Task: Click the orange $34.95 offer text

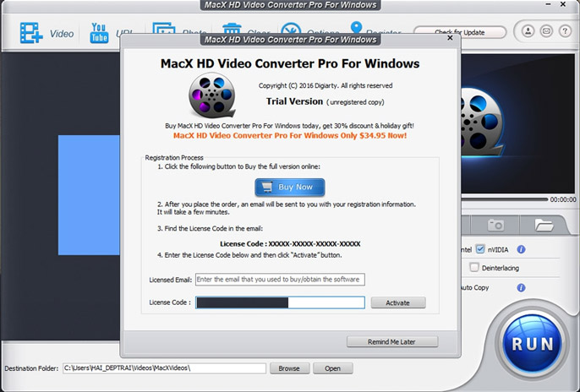Action: tap(290, 135)
